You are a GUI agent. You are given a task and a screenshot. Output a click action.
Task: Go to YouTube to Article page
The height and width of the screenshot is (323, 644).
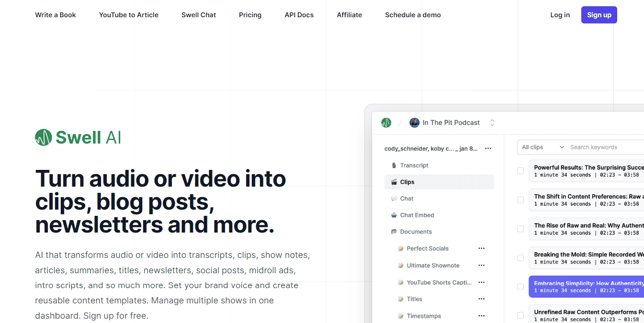tap(128, 15)
